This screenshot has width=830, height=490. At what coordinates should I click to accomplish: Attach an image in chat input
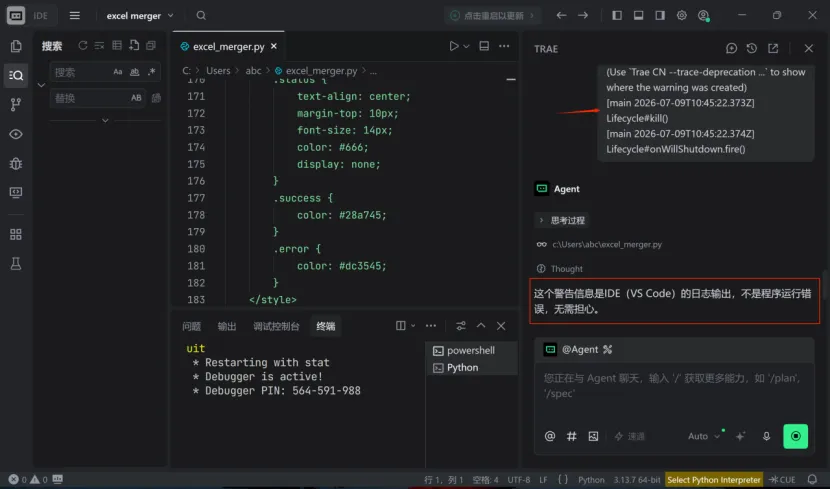[x=593, y=436]
